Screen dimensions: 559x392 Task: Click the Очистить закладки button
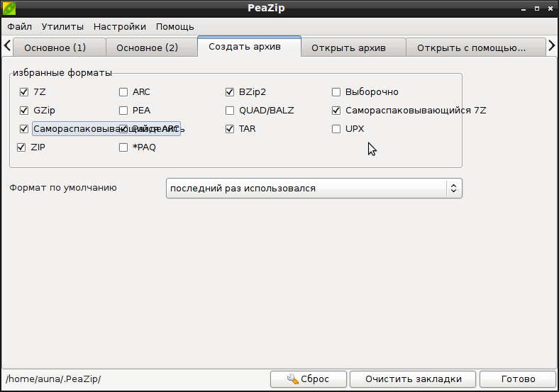pyautogui.click(x=413, y=379)
